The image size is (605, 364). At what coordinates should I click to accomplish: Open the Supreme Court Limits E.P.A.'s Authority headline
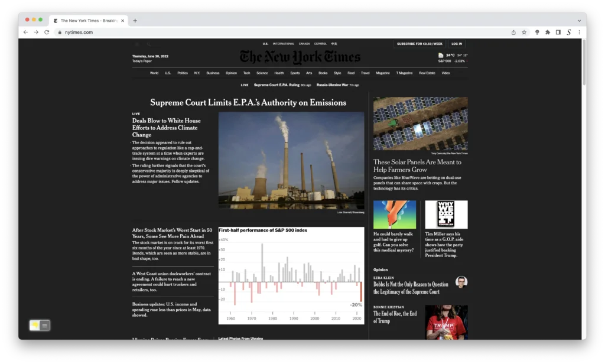pos(248,103)
